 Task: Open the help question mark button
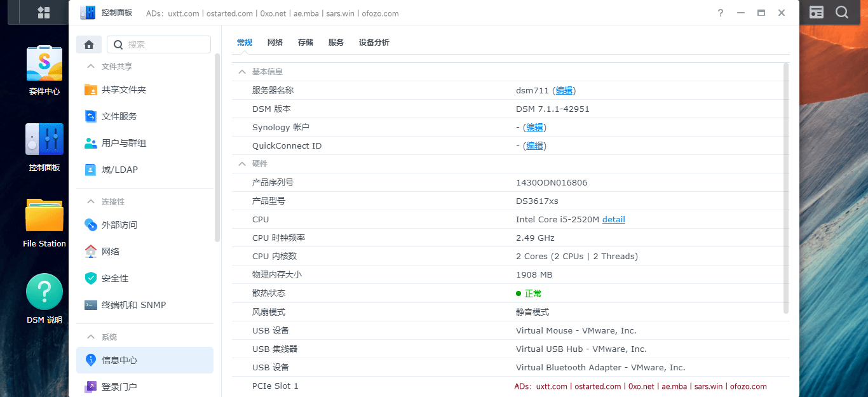(721, 13)
